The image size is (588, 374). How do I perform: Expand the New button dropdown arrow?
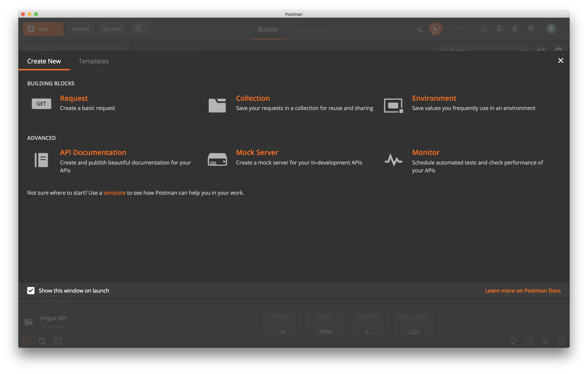click(x=58, y=29)
